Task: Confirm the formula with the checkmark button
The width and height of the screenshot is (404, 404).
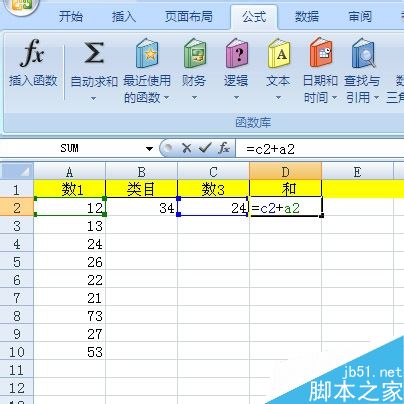Action: (x=205, y=148)
